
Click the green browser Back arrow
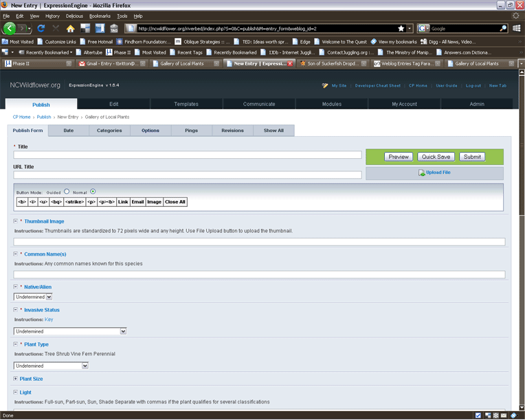click(10, 28)
